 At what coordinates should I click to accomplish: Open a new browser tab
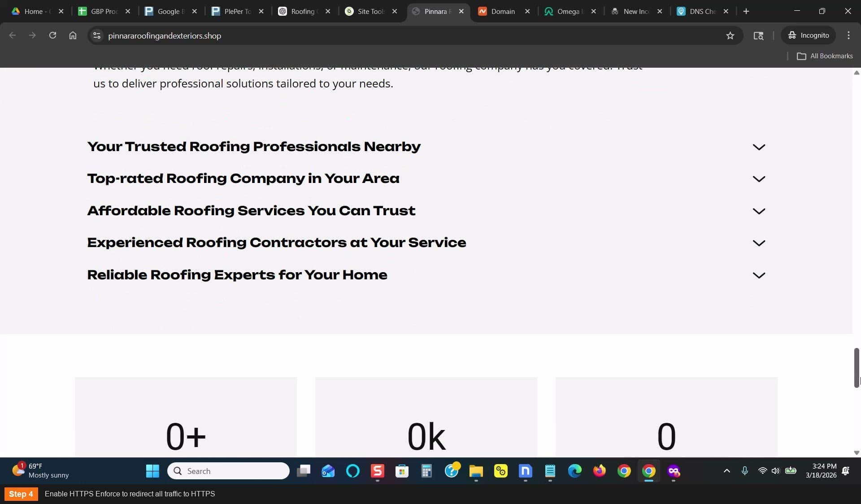coord(746,11)
